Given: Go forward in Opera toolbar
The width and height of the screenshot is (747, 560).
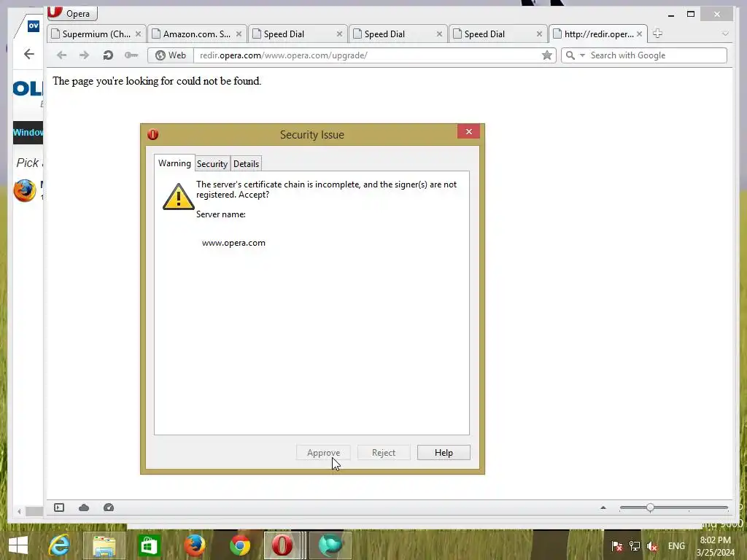Looking at the screenshot, I should click(x=85, y=55).
